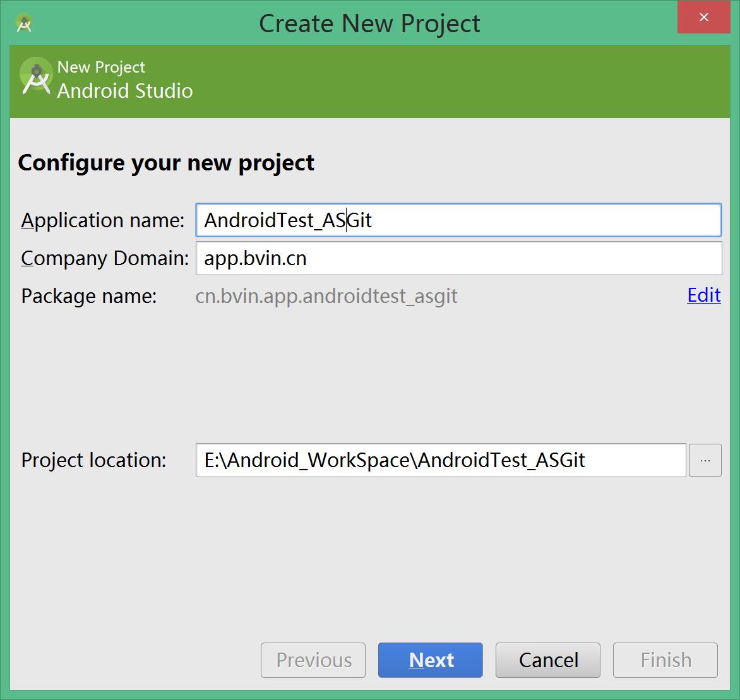
Task: Click the Application name label
Action: pos(103,220)
